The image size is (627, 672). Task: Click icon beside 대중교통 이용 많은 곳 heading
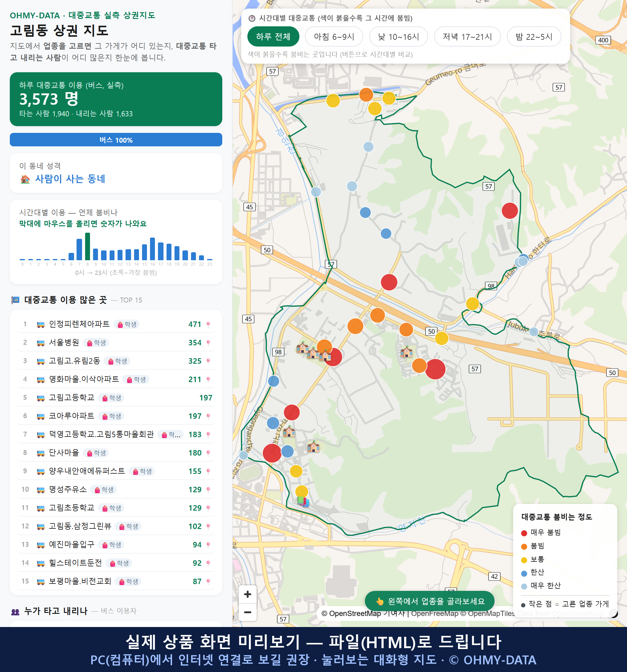[x=15, y=300]
